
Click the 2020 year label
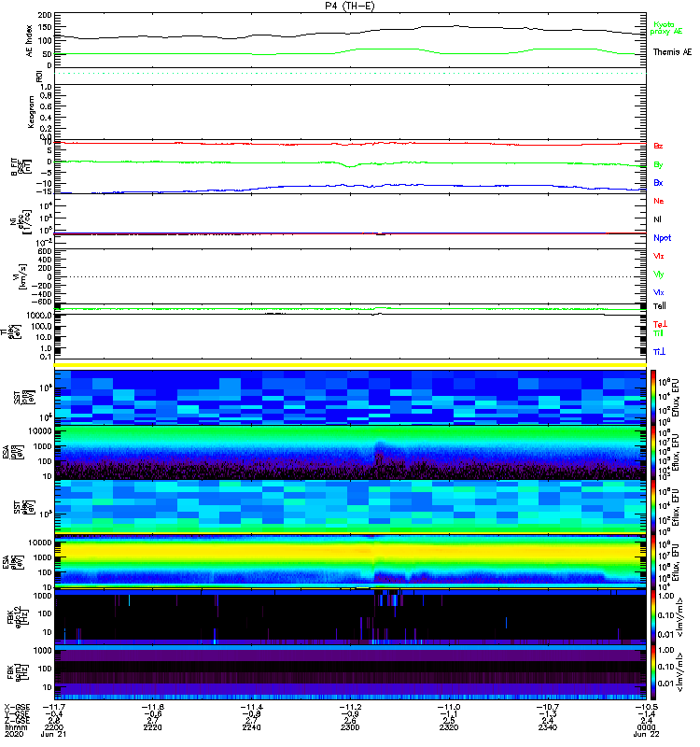pos(14,734)
